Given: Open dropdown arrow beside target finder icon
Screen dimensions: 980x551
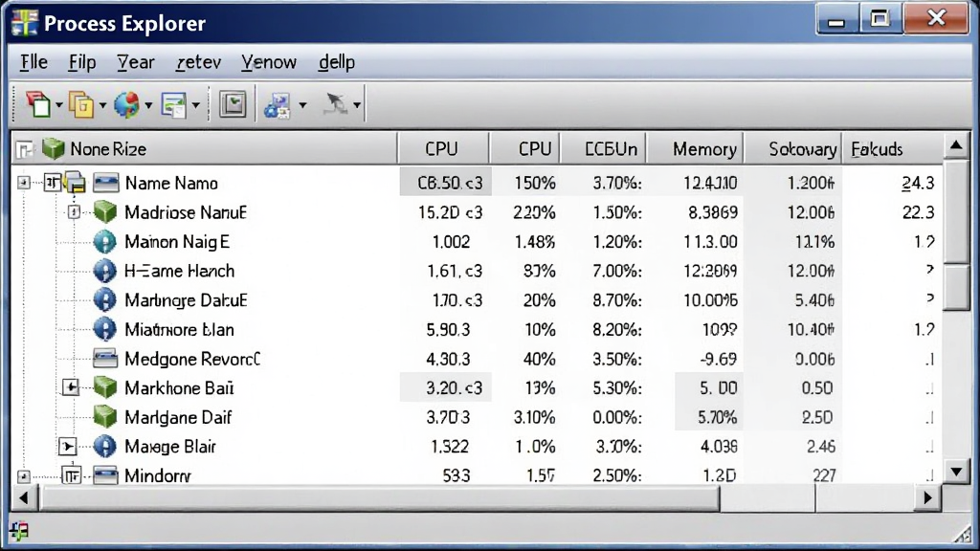Looking at the screenshot, I should 357,105.
